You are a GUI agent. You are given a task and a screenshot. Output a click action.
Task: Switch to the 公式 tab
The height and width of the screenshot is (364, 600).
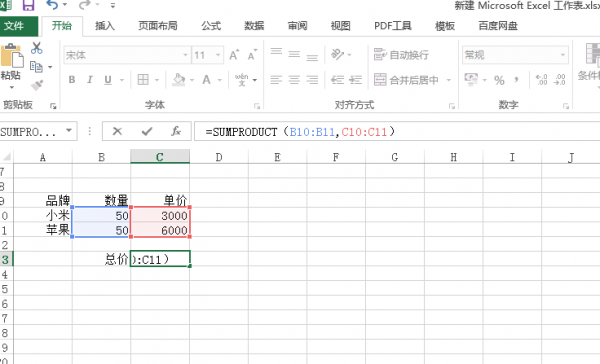[211, 26]
